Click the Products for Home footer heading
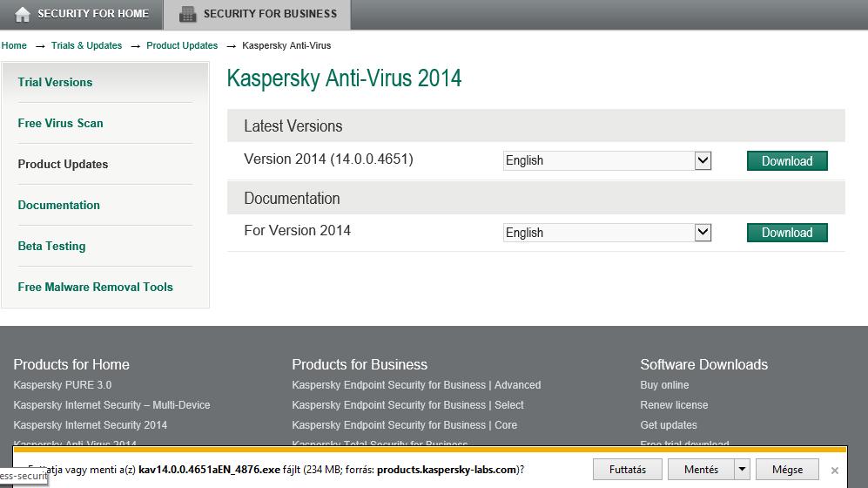868x488 pixels. pos(71,364)
